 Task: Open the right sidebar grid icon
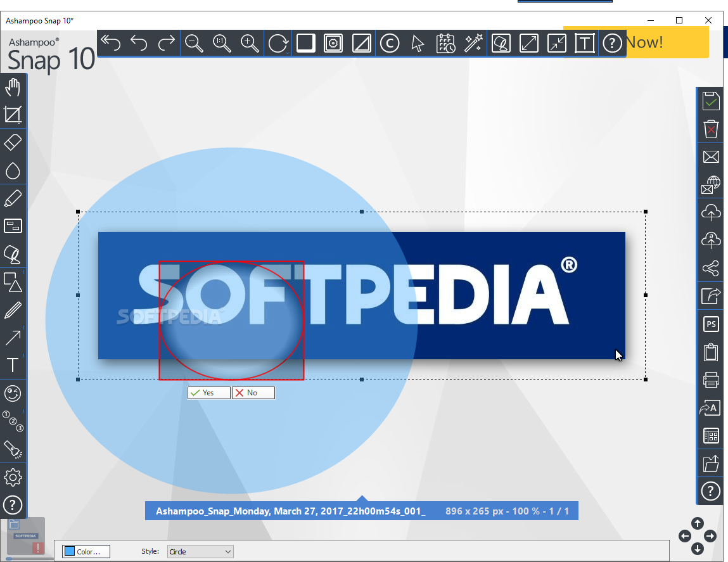[x=711, y=436]
